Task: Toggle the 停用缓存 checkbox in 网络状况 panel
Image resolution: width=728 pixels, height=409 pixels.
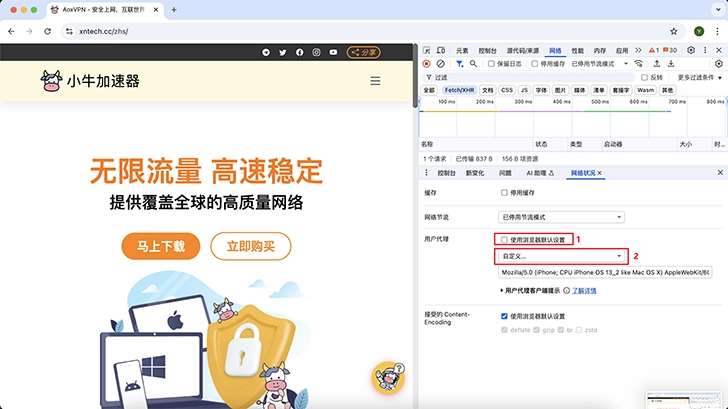Action: pos(505,191)
